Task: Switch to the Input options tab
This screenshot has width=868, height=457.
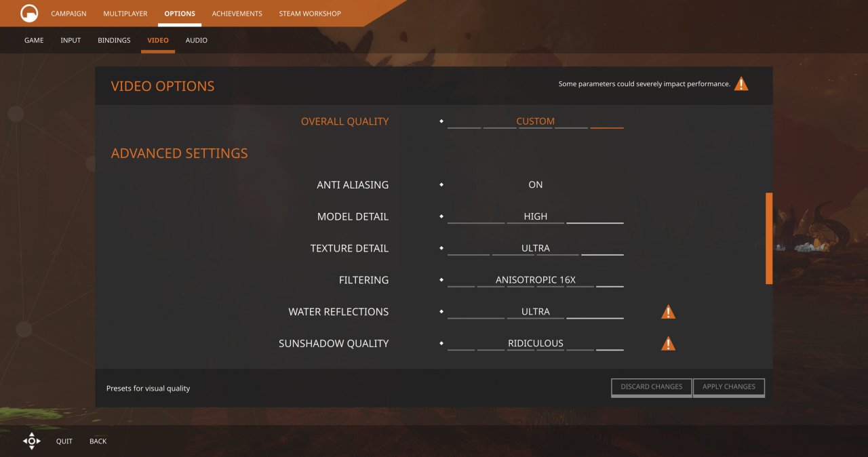Action: coord(71,41)
